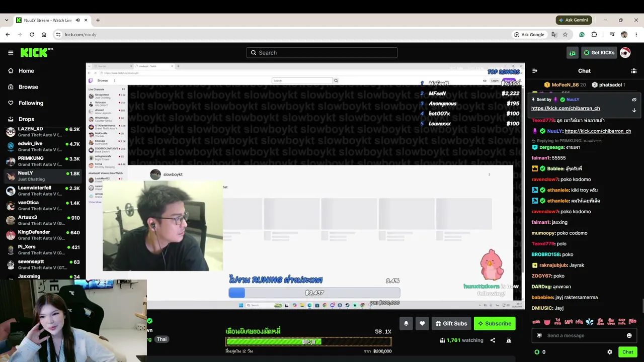This screenshot has height=362, width=644.
Task: Close the NuuLY Stream tab
Action: pyautogui.click(x=86, y=20)
